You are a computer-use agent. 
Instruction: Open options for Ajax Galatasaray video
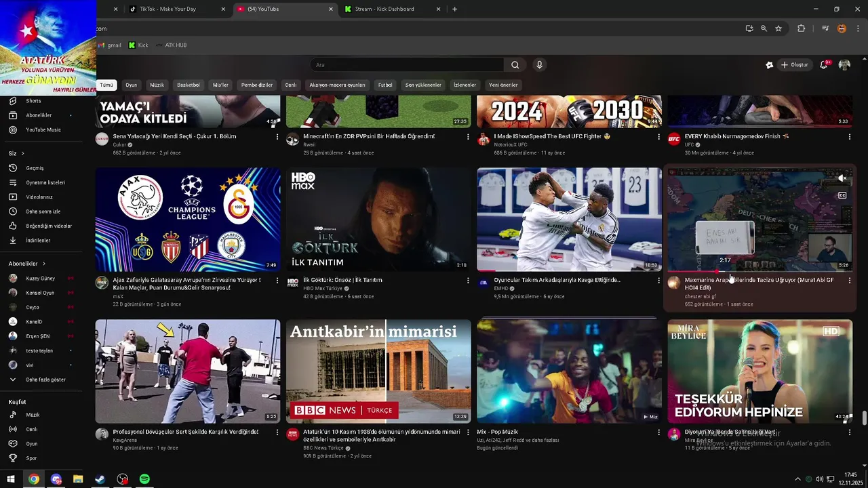277,281
